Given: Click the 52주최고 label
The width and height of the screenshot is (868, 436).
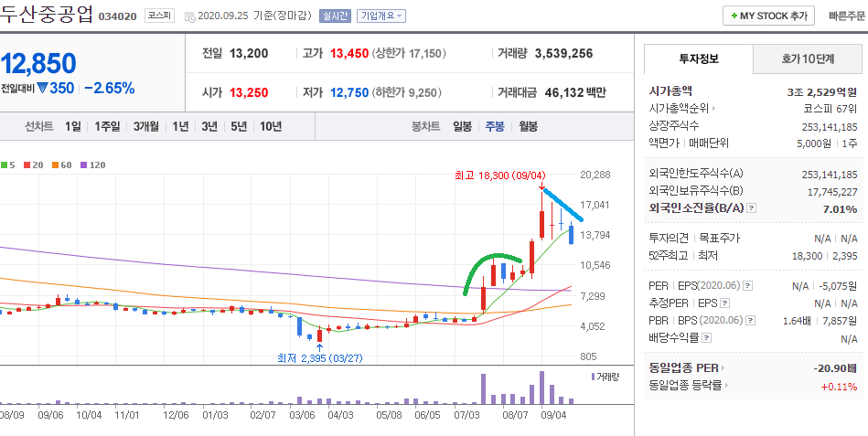Looking at the screenshot, I should [x=669, y=256].
